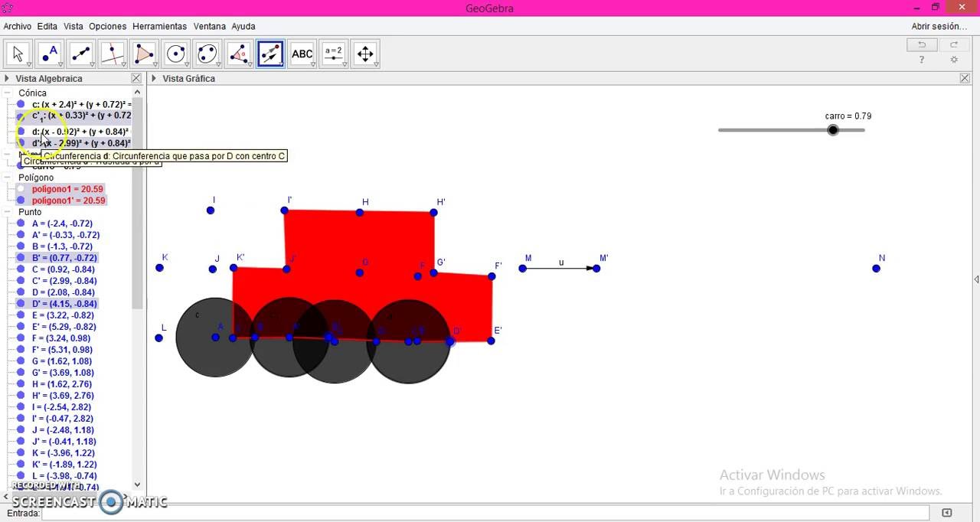Viewport: 980px width, 522px height.
Task: Open the Vista menu
Action: coord(73,26)
